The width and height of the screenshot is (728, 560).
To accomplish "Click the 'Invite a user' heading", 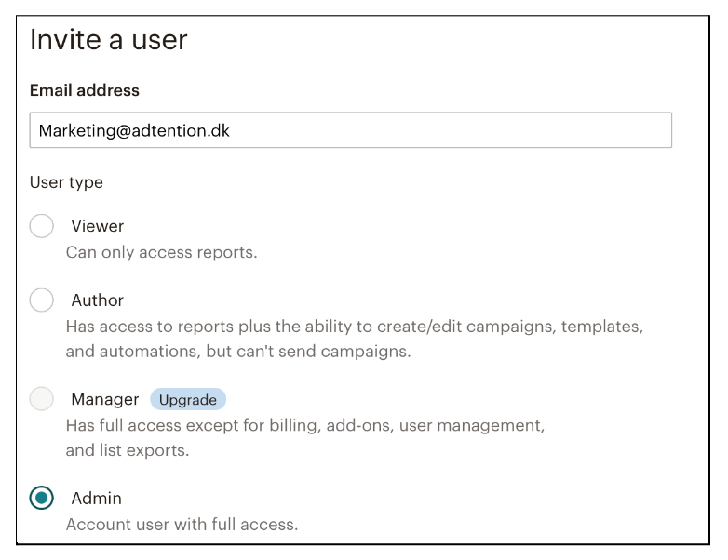I will click(109, 40).
